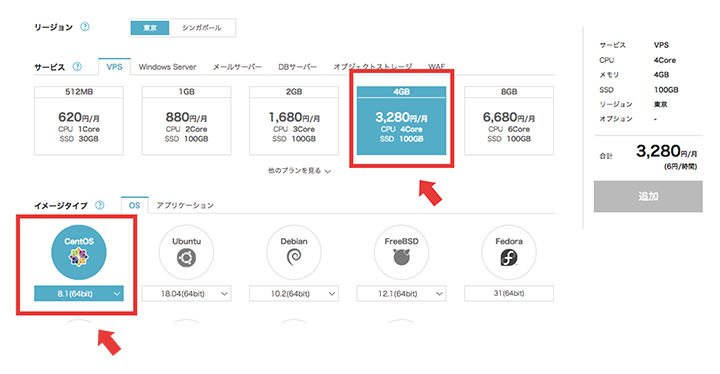This screenshot has width=720, height=374.
Task: Expand 他のプランを見る plans list
Action: tap(299, 171)
